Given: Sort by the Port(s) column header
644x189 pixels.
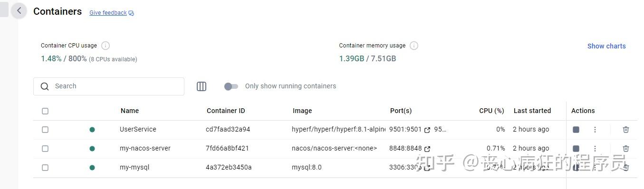Looking at the screenshot, I should [x=401, y=111].
